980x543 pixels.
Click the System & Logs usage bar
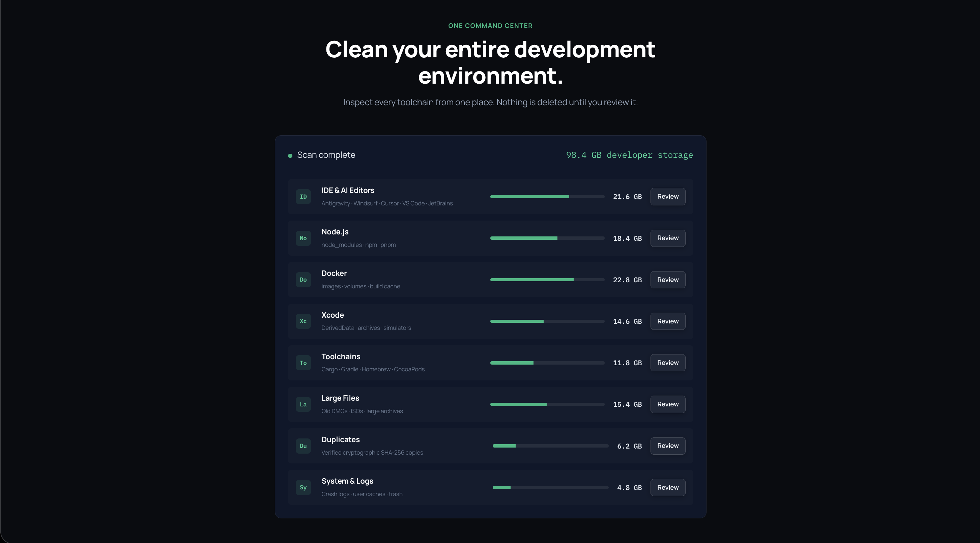tap(550, 487)
